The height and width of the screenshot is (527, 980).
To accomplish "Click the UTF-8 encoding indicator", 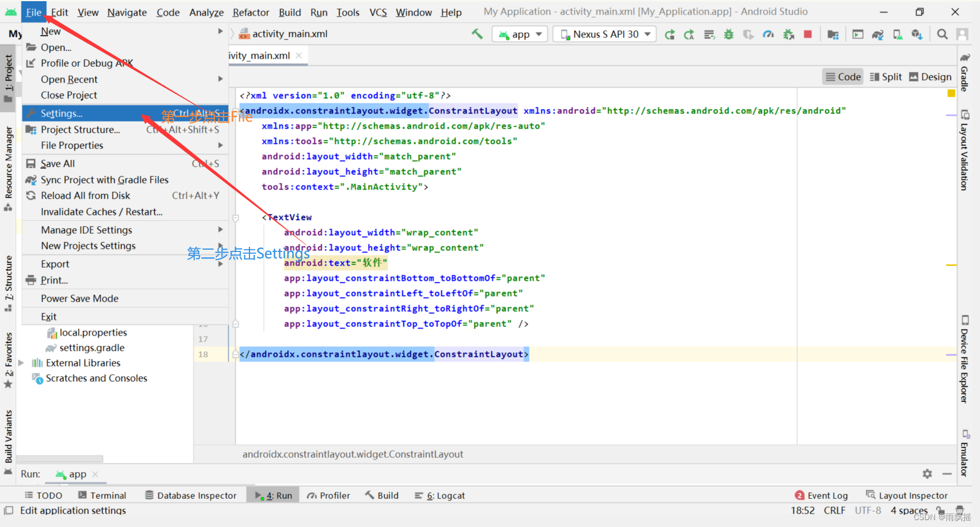I will 868,510.
